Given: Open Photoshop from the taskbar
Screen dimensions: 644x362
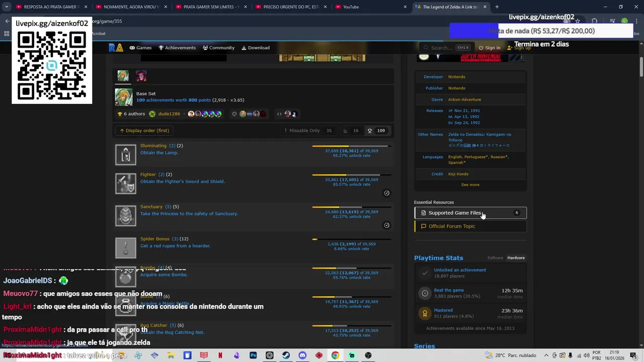Looking at the screenshot, I should click(253, 355).
